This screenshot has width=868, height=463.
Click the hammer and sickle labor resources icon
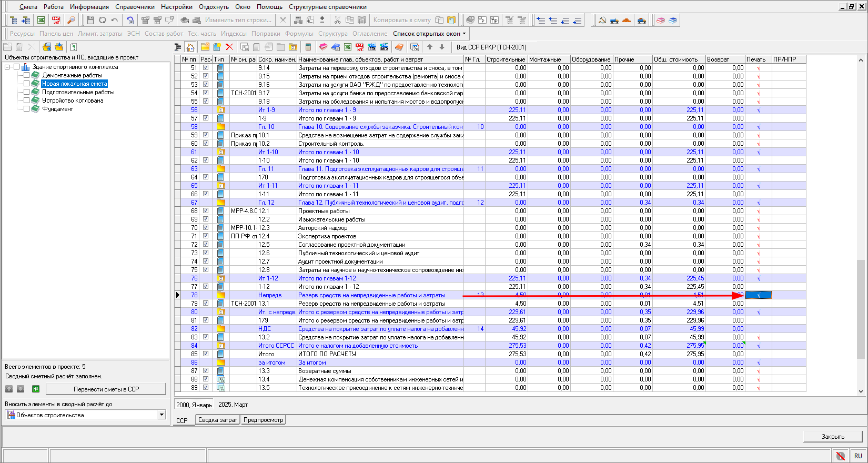point(602,20)
